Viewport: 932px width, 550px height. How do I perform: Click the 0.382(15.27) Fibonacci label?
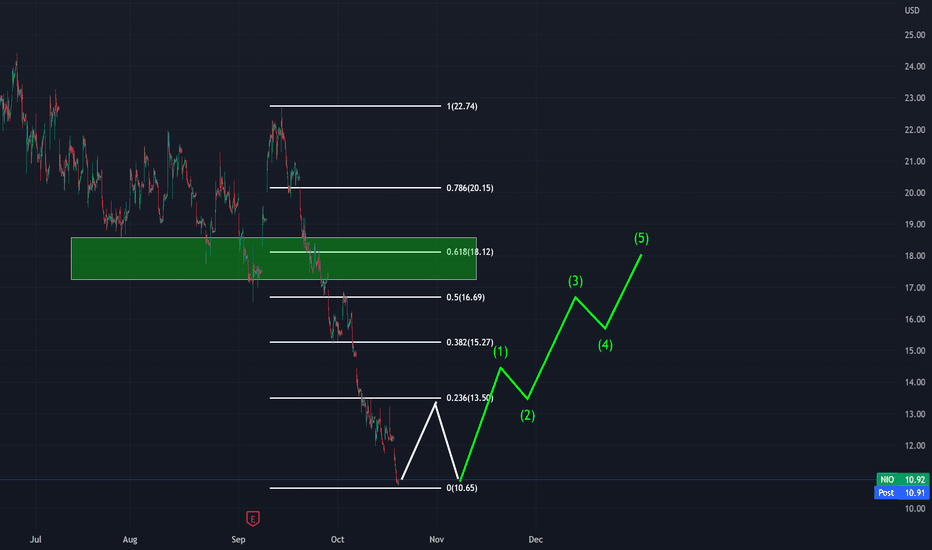click(470, 342)
